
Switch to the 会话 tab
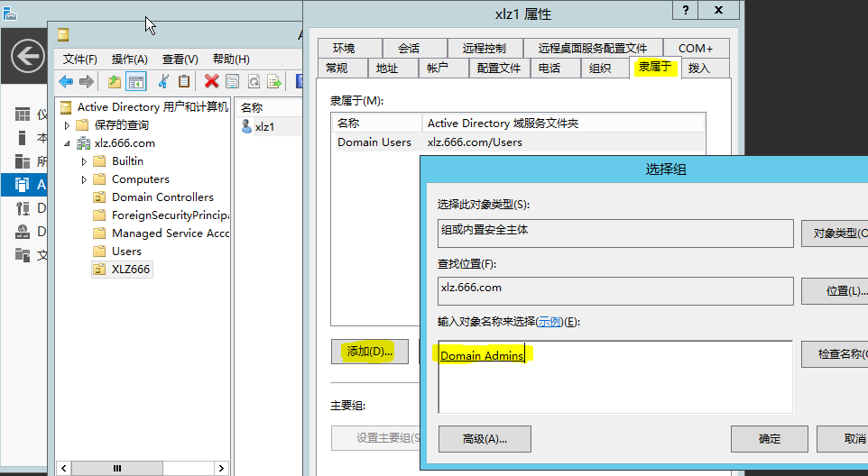pyautogui.click(x=415, y=48)
